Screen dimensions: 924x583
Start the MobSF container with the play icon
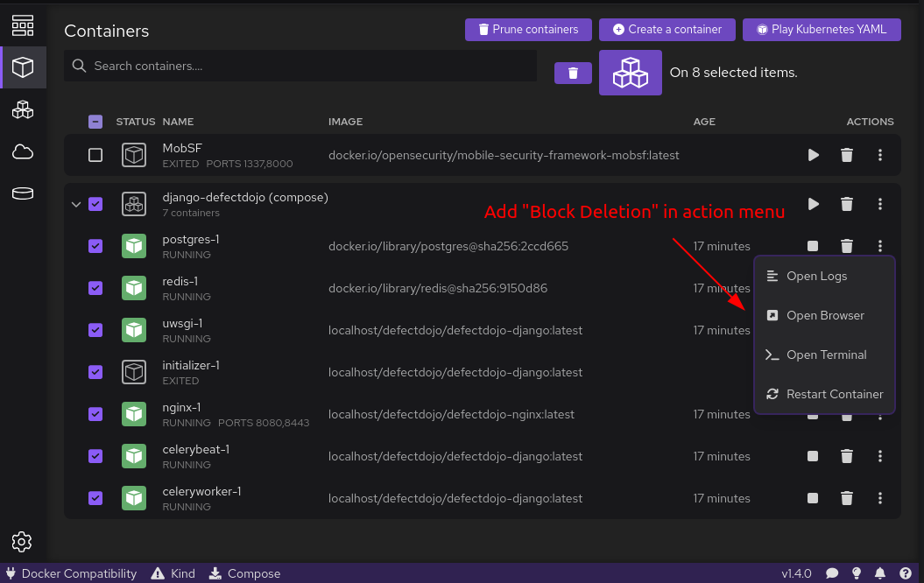tap(813, 155)
